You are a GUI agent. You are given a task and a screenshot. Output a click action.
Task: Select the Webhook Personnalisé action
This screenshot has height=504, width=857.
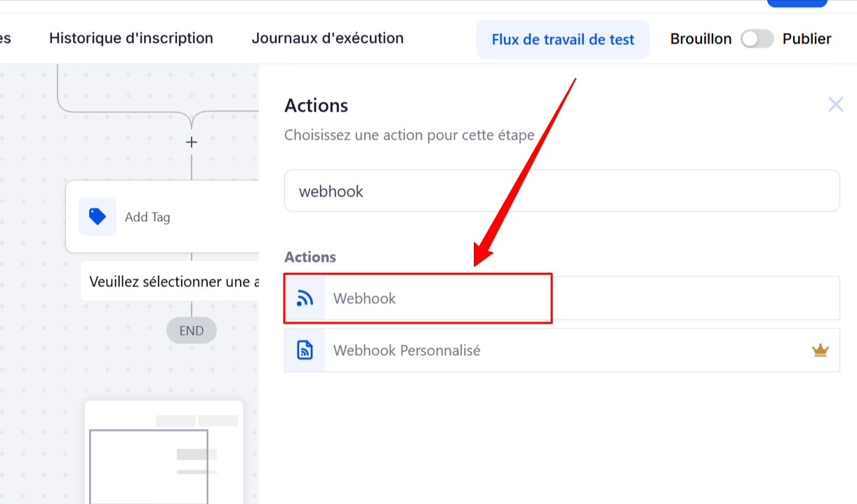[x=562, y=350]
